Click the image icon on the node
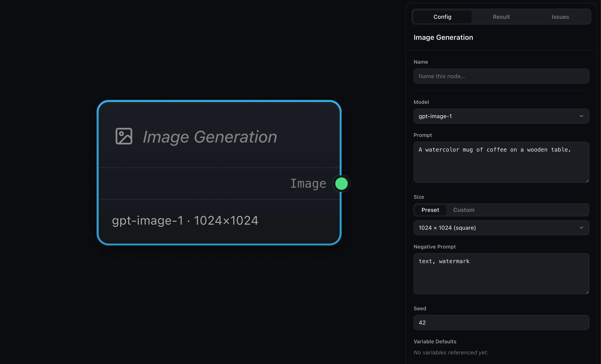 click(124, 136)
